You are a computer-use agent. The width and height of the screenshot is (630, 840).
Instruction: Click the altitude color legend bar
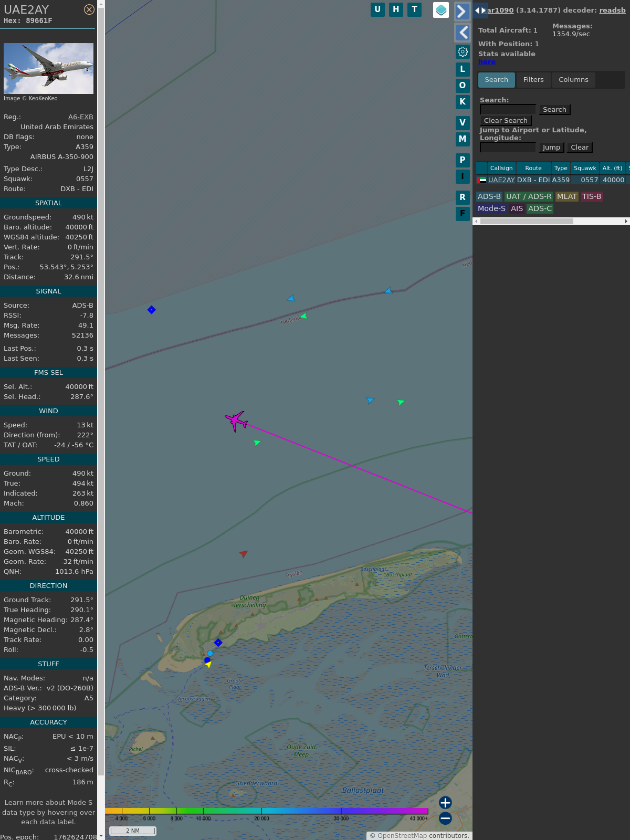point(267,811)
